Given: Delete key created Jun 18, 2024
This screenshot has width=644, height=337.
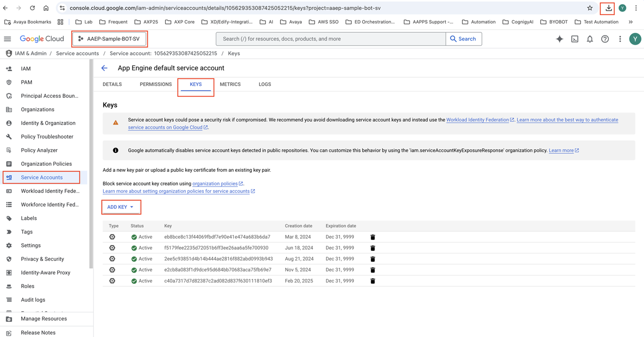Looking at the screenshot, I should [x=373, y=248].
